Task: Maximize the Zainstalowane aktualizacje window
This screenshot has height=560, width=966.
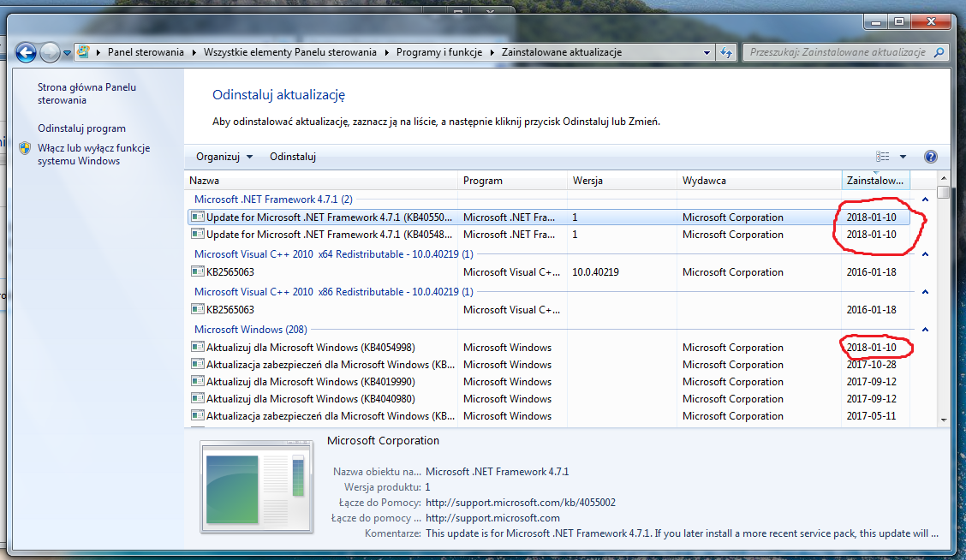Action: 899,22
